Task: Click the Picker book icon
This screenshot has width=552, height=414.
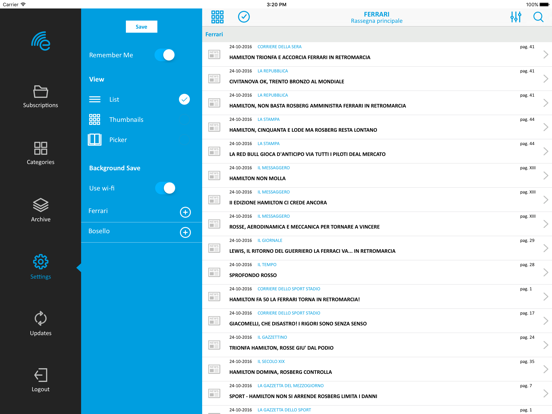Action: 94,140
